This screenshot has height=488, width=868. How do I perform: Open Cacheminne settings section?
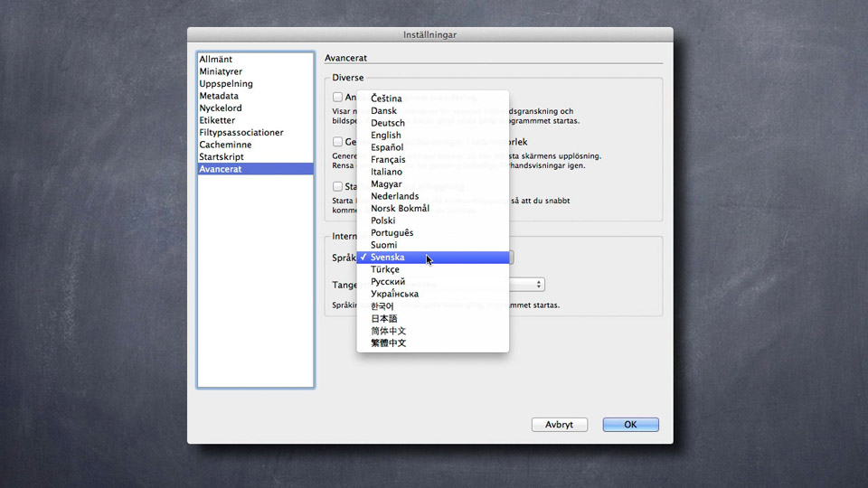tap(225, 145)
